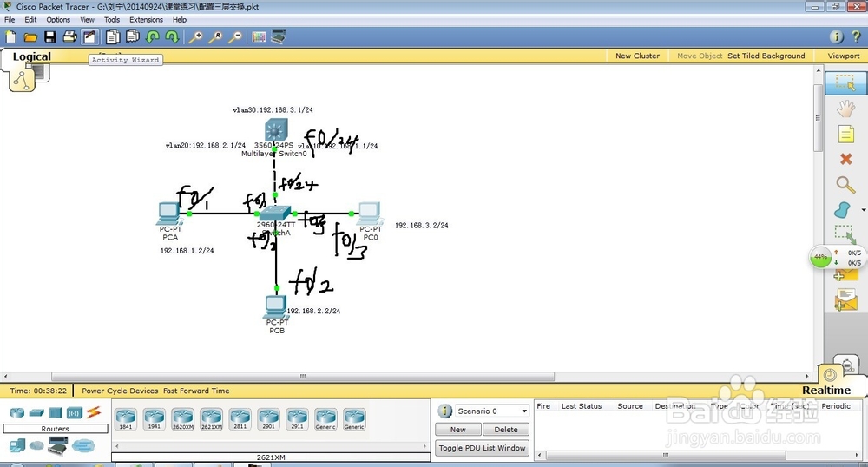Click Set Tiled Background
This screenshot has height=467, width=868.
(x=766, y=56)
